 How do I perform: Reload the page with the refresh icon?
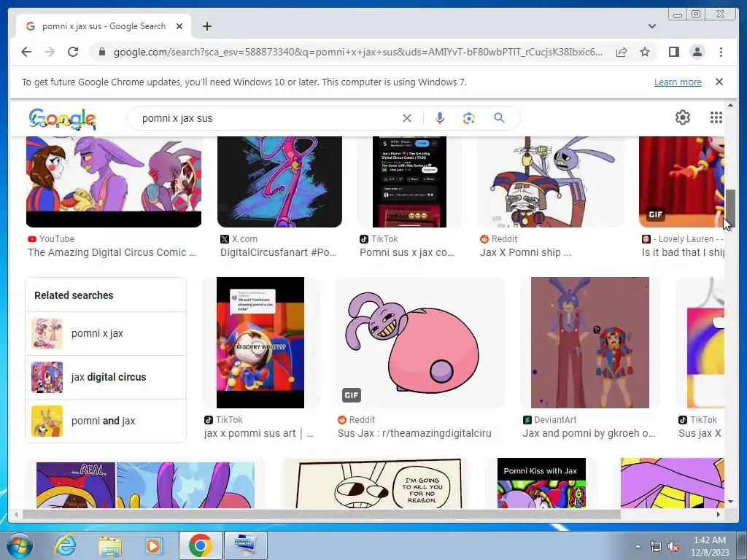tap(73, 52)
